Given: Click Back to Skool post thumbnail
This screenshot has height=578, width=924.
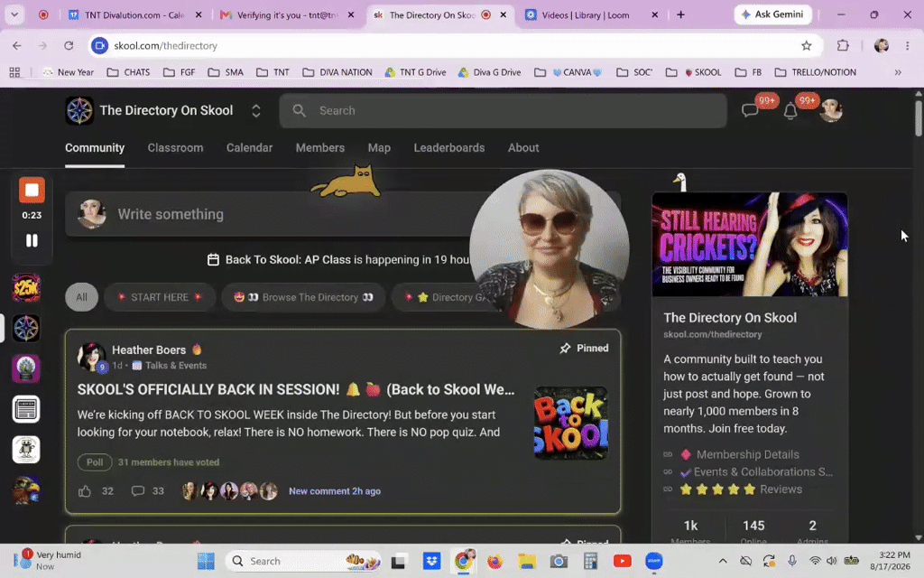Looking at the screenshot, I should tap(570, 423).
